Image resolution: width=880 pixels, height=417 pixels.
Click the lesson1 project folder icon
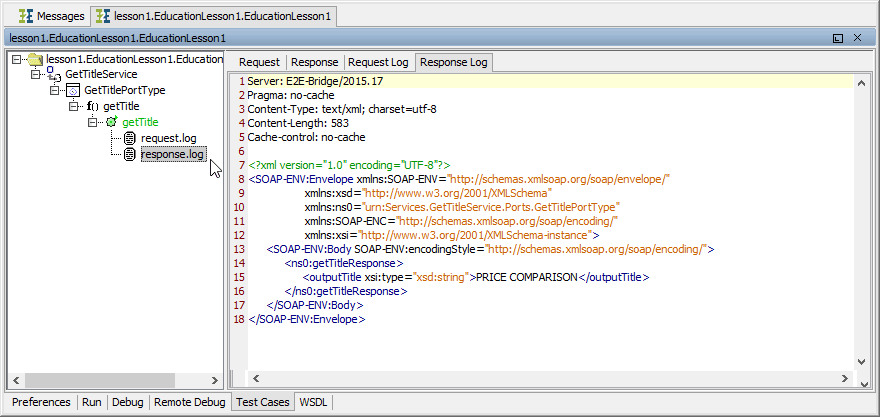click(35, 60)
